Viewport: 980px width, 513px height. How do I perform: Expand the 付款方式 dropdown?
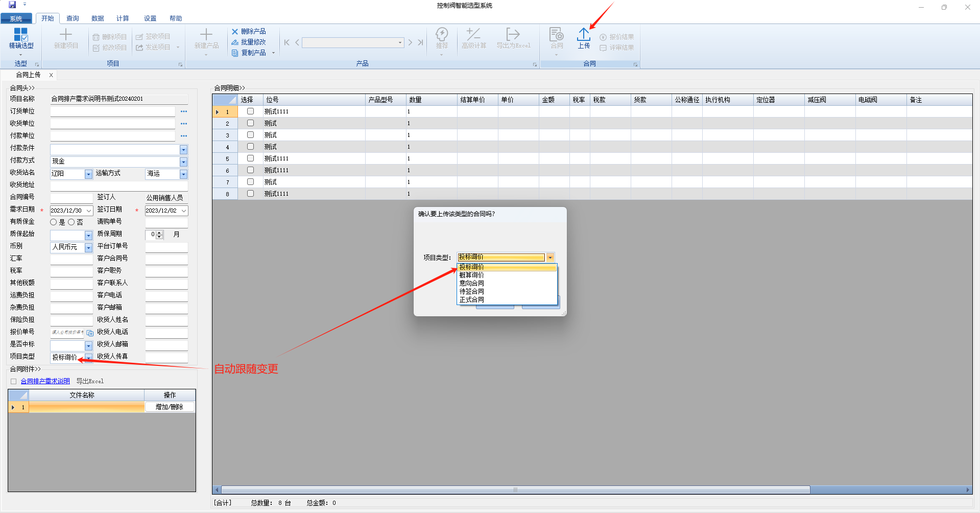(183, 162)
